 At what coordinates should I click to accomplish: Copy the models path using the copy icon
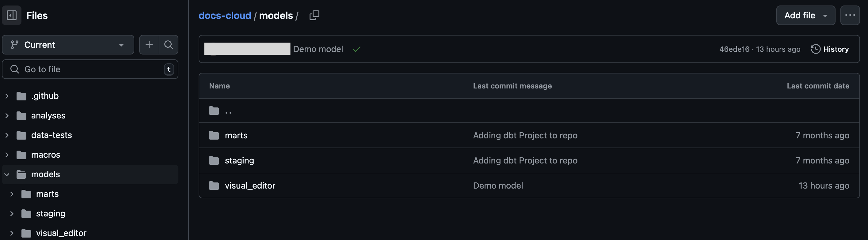[314, 15]
